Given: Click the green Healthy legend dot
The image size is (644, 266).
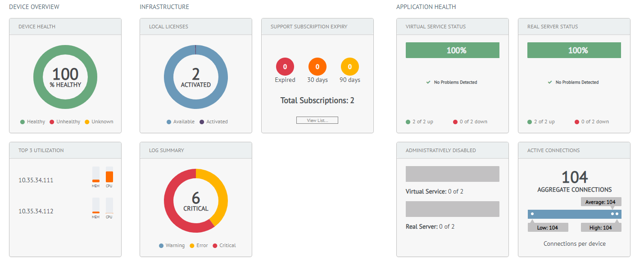Looking at the screenshot, I should click(23, 122).
